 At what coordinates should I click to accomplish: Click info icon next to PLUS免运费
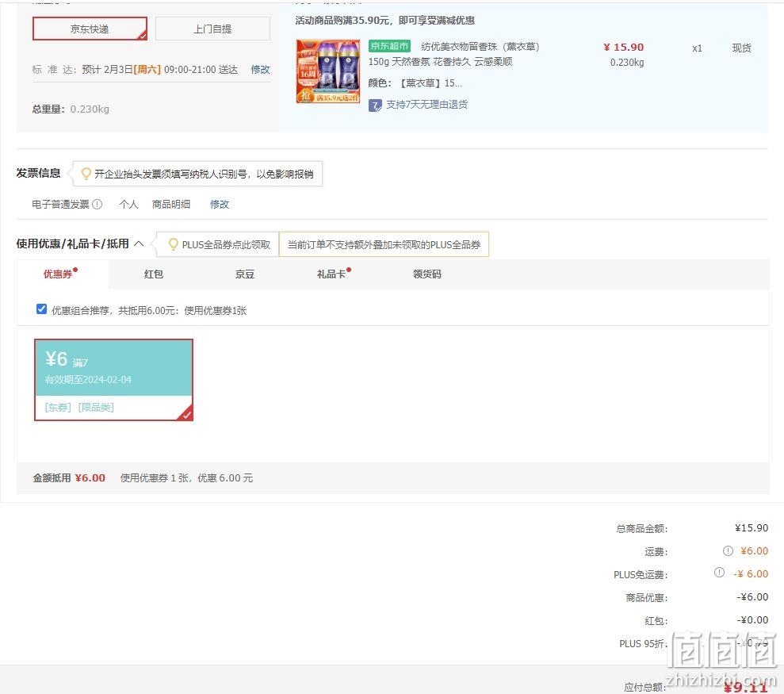pyautogui.click(x=719, y=573)
